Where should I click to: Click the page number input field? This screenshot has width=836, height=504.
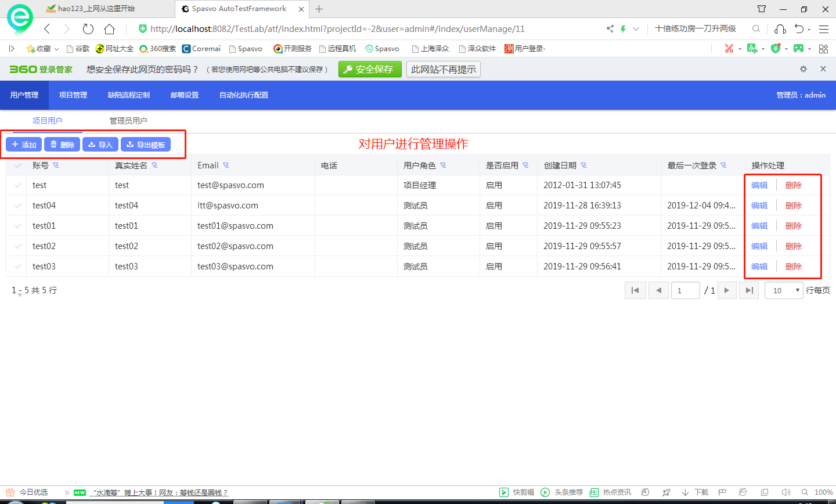[685, 290]
